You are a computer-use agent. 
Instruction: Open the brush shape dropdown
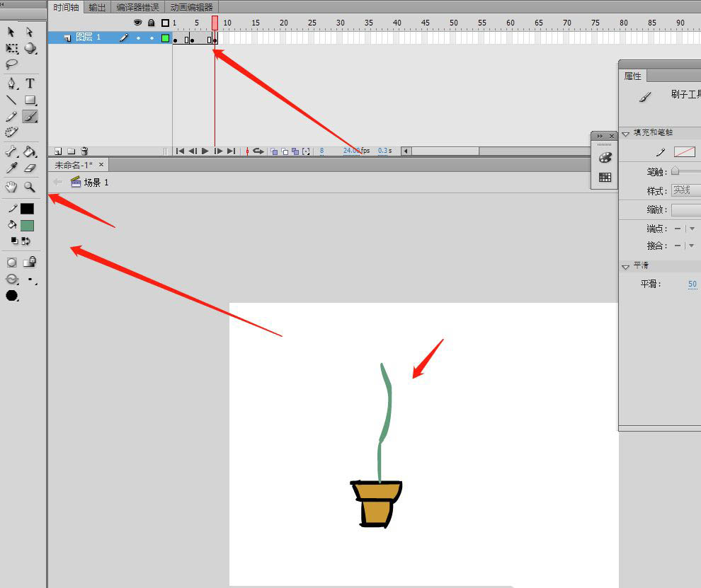(x=12, y=295)
